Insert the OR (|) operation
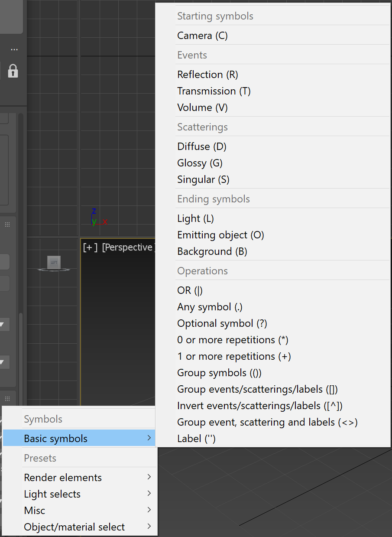 (189, 290)
